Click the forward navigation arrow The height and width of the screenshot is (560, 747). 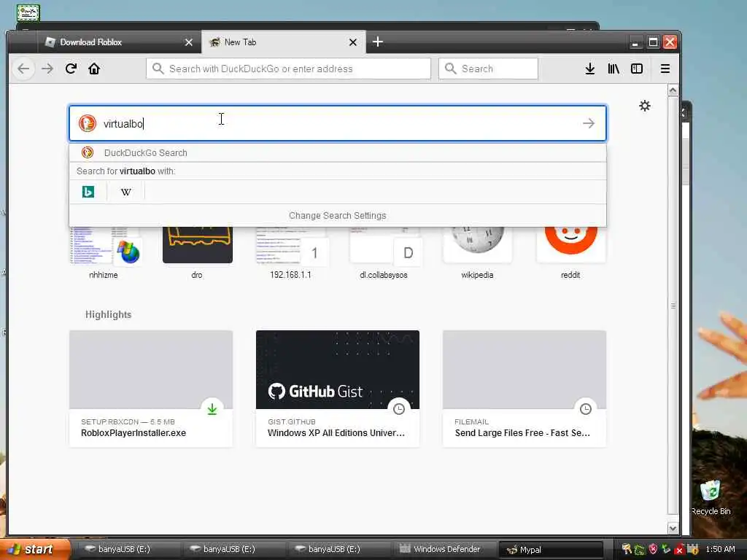[47, 69]
